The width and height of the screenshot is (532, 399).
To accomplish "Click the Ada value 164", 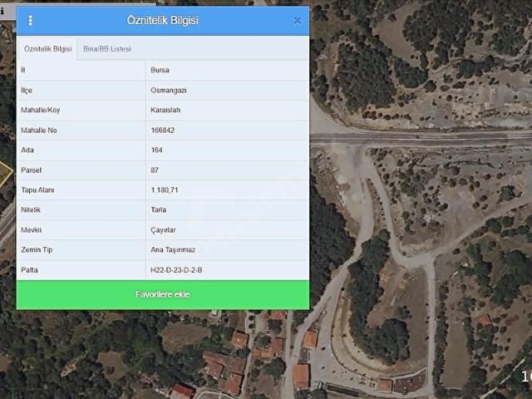I will [x=156, y=150].
